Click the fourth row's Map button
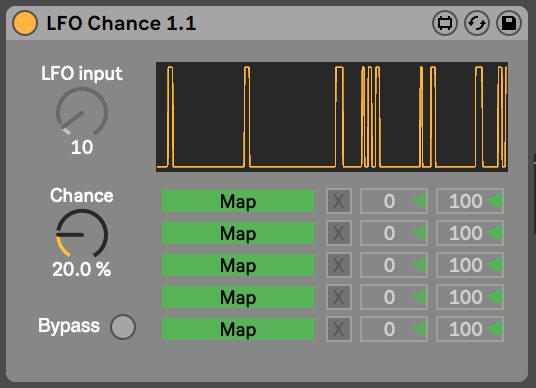Image resolution: width=536 pixels, height=388 pixels. pyautogui.click(x=238, y=297)
